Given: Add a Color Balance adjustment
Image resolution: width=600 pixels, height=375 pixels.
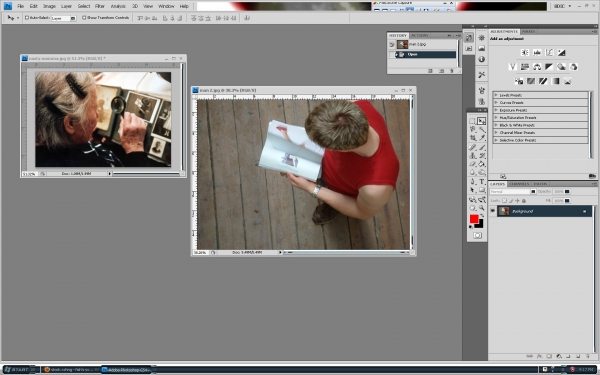Looking at the screenshot, I should (x=537, y=67).
